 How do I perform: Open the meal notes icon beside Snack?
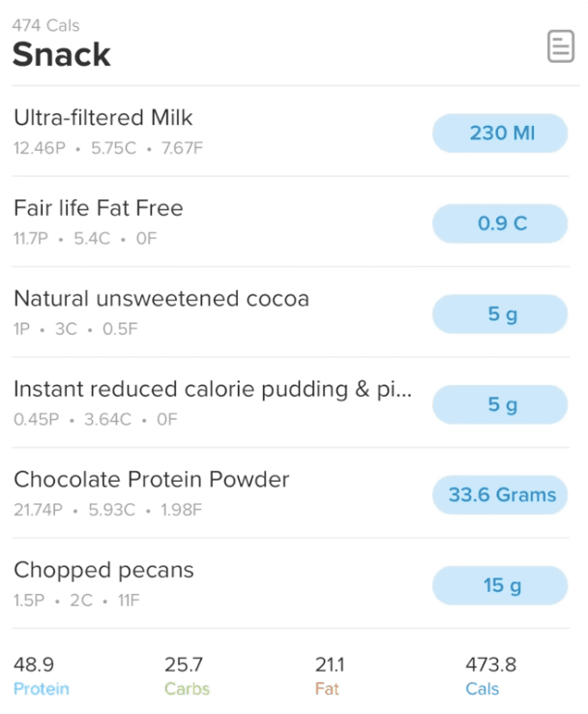tap(560, 45)
